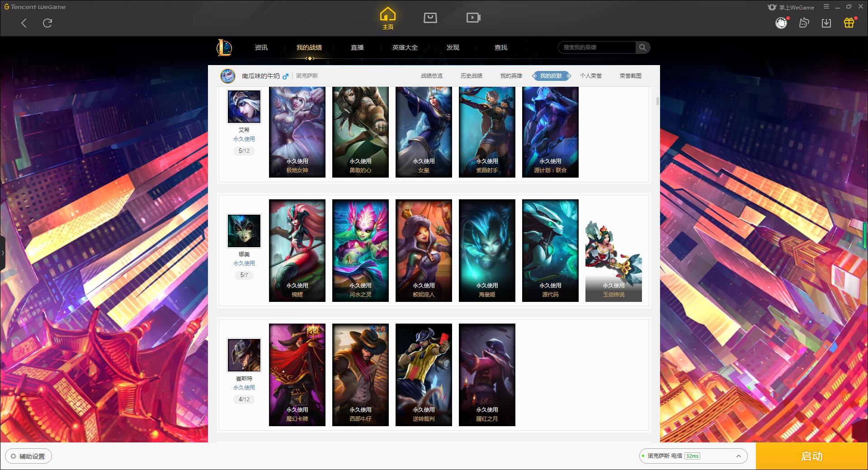Image resolution: width=868 pixels, height=470 pixels.
Task: Open the 娜美 champion portrait
Action: [244, 231]
